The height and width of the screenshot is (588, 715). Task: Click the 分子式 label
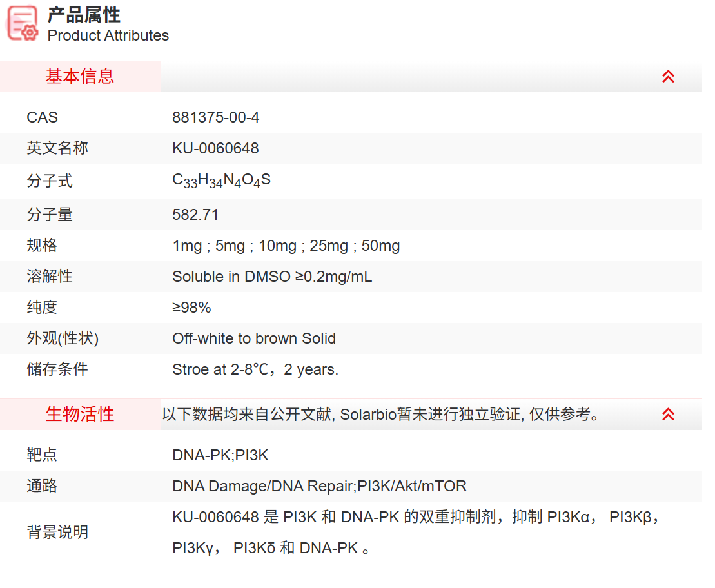click(x=50, y=181)
